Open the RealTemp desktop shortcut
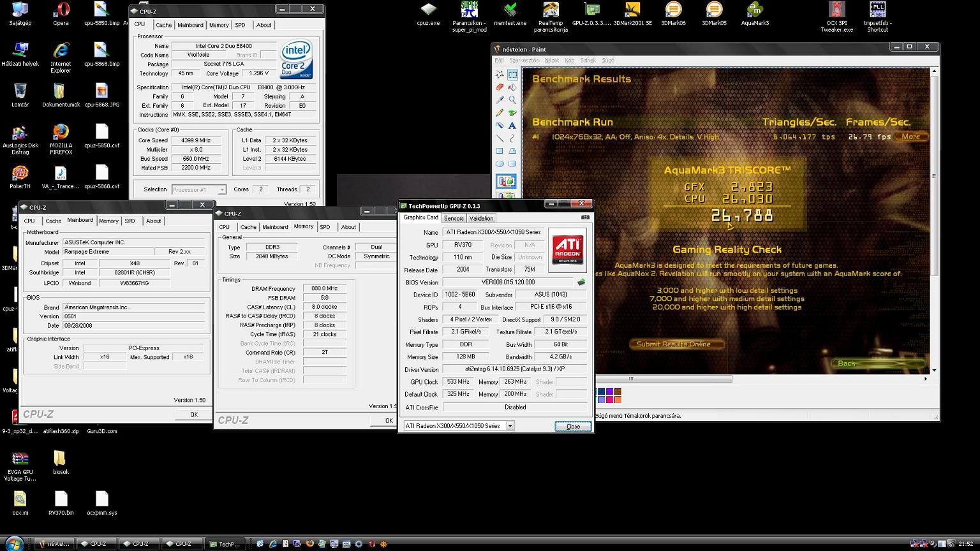The image size is (980, 551). coord(551,17)
